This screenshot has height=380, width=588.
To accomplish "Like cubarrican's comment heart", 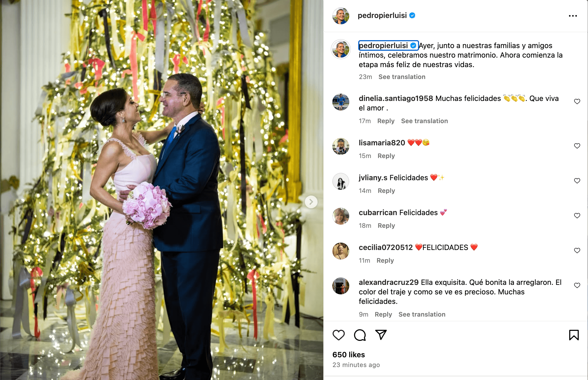I will point(577,216).
